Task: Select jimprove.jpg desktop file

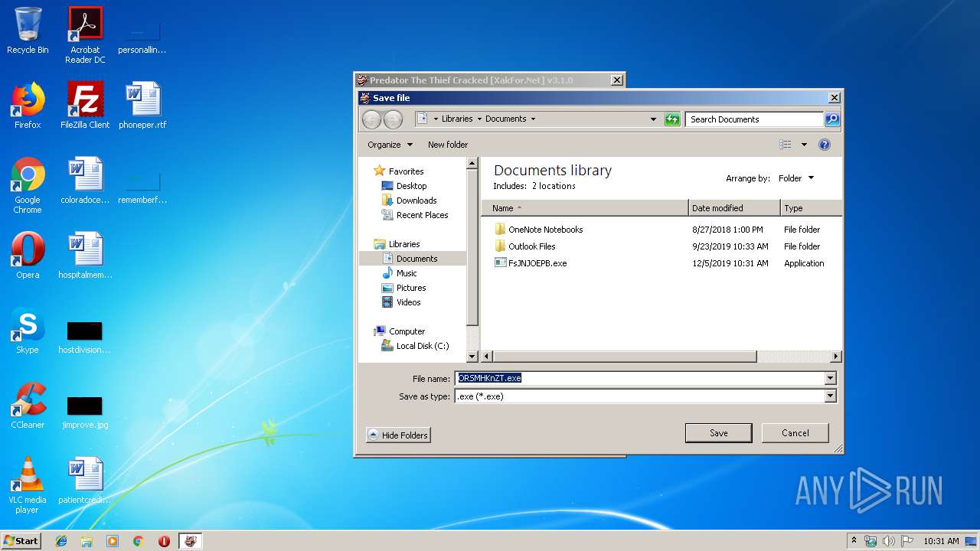Action: (85, 412)
